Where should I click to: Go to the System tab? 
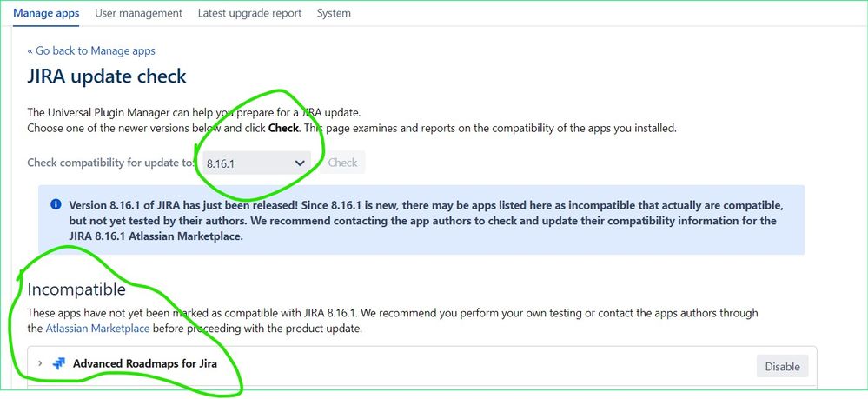334,13
